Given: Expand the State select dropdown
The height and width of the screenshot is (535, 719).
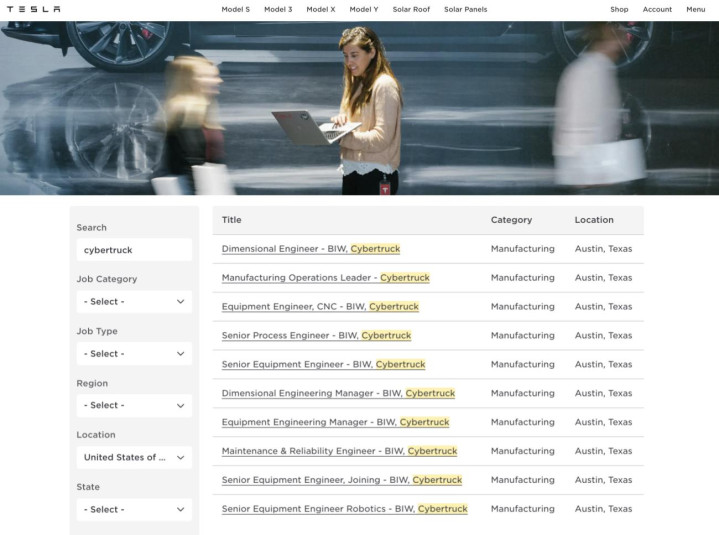Looking at the screenshot, I should (x=134, y=509).
